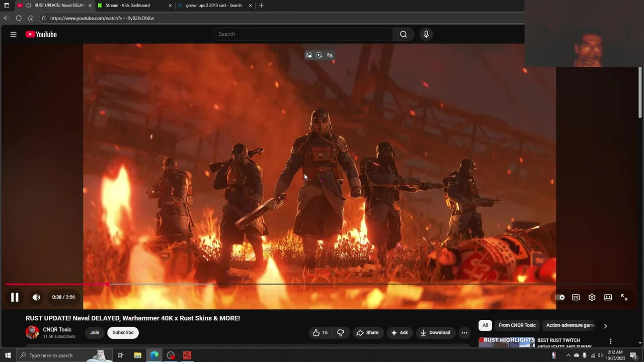
Task: Go to the browser home page
Action: pos(31,18)
